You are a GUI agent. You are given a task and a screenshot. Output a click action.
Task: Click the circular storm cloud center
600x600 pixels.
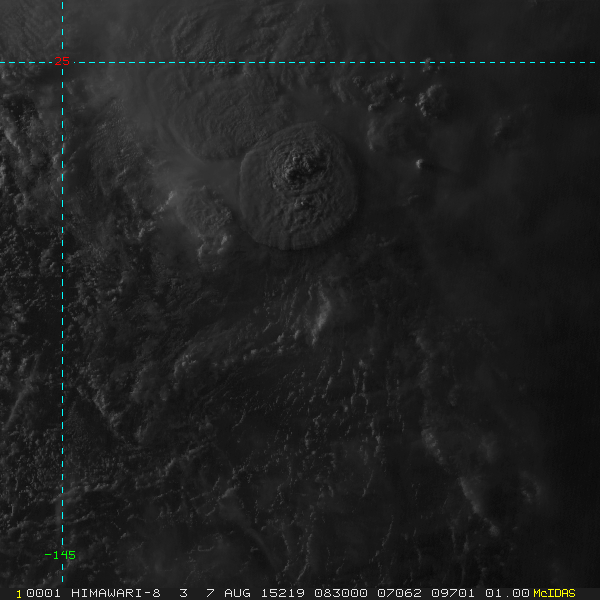click(298, 186)
